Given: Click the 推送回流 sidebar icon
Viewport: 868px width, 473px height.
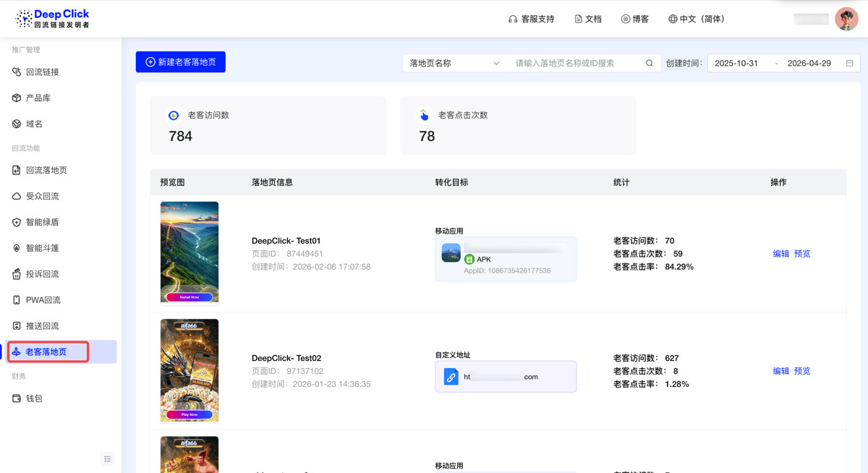Looking at the screenshot, I should 17,325.
